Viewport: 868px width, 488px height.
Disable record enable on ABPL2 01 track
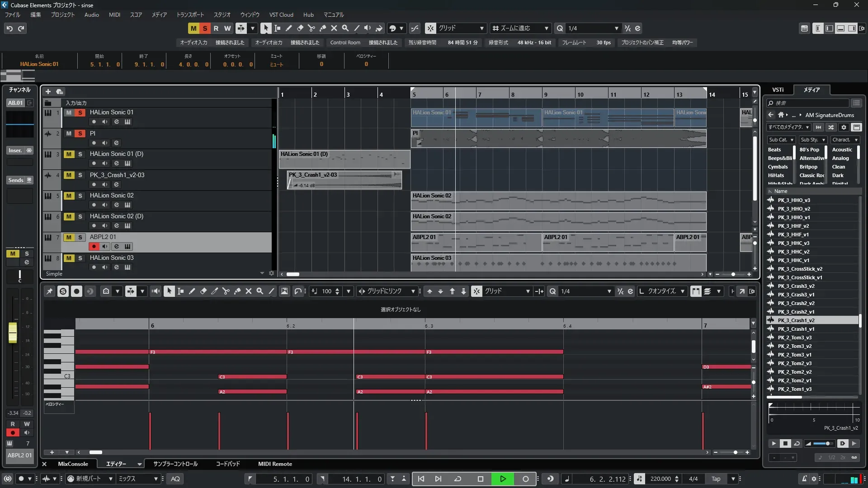(94, 246)
